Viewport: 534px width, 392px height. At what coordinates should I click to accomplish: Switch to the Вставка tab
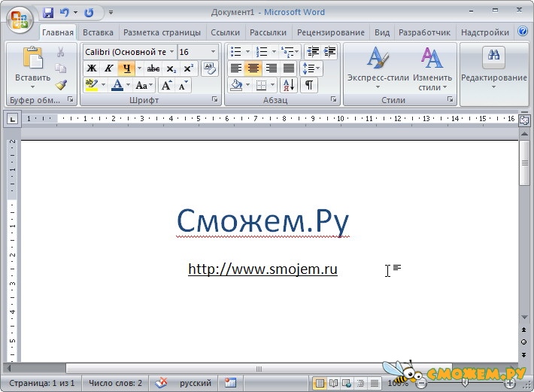point(98,32)
